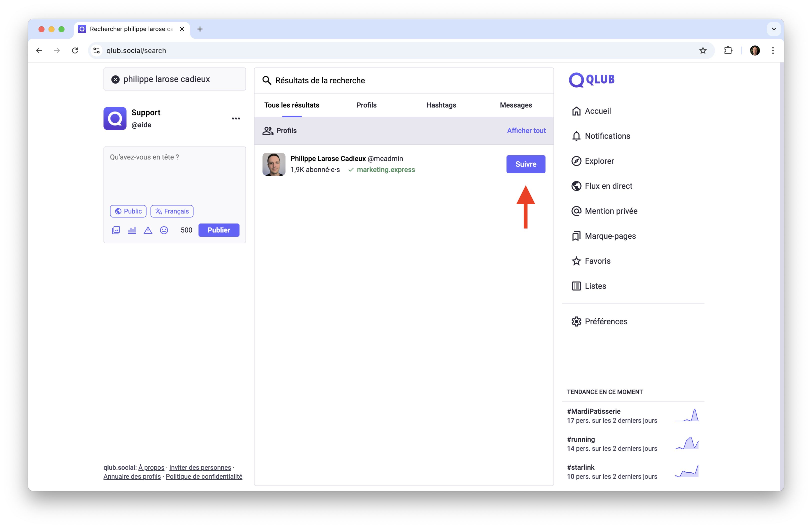Screen dimensions: 812x528
Task: Click the browser forward arrow
Action: tap(57, 51)
